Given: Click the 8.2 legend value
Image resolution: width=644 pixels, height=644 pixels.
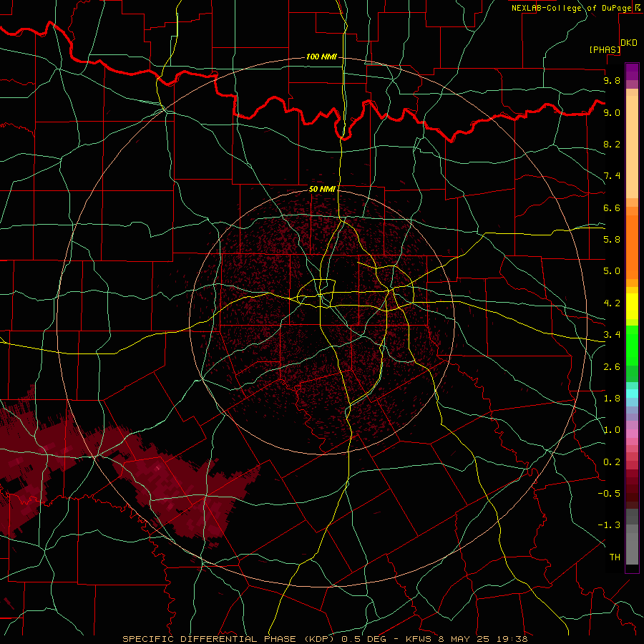Looking at the screenshot, I should point(612,144).
